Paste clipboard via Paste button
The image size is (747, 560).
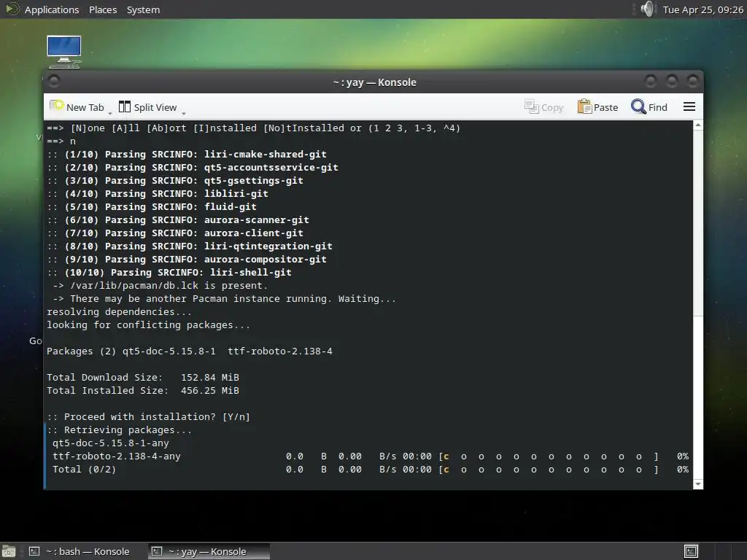pos(598,107)
